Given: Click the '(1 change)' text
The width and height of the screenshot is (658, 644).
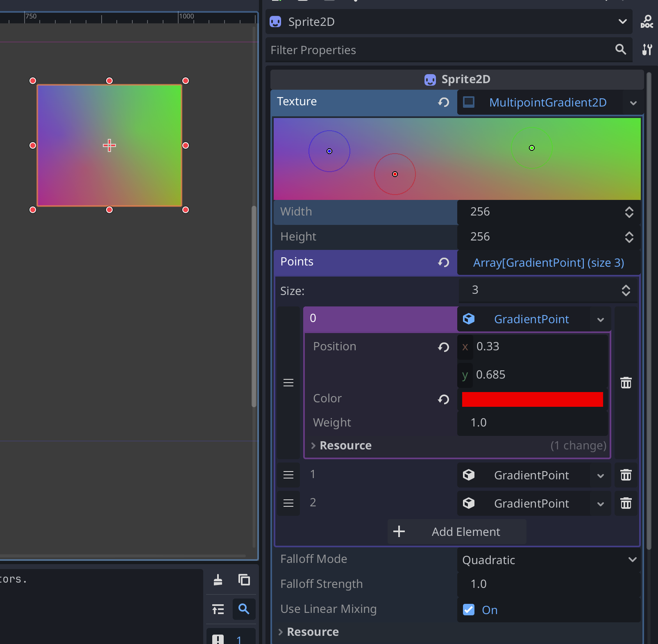Looking at the screenshot, I should pos(578,445).
